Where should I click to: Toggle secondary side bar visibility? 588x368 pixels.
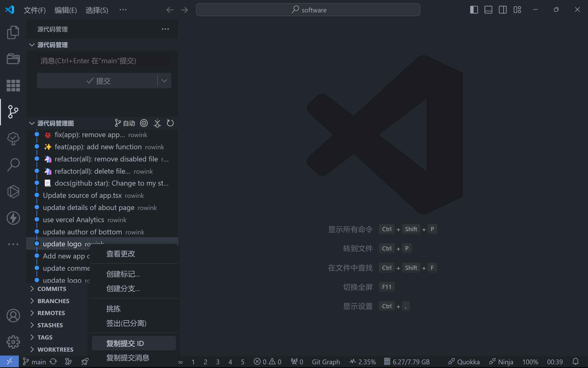click(503, 10)
